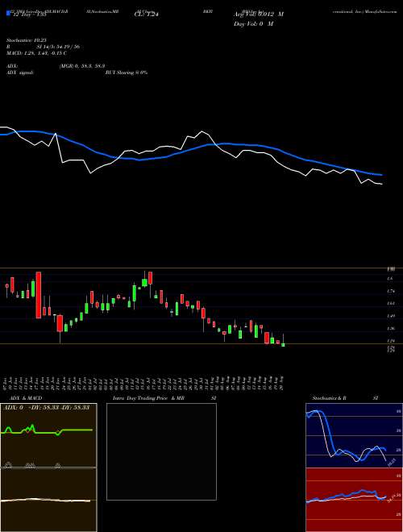Click the last green candlestick on chart

283,345
